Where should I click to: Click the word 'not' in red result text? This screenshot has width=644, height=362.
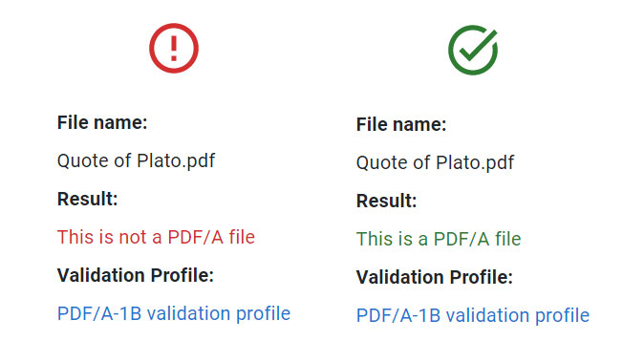(x=133, y=237)
